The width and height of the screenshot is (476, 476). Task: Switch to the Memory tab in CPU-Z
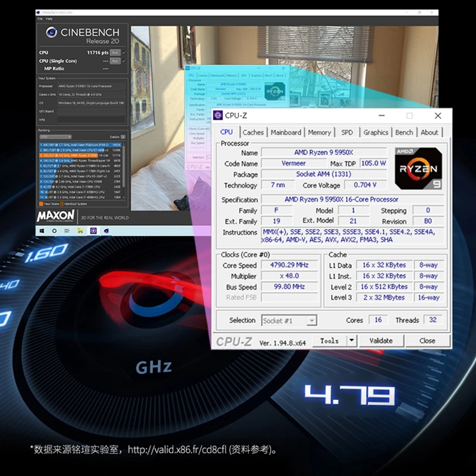point(320,132)
